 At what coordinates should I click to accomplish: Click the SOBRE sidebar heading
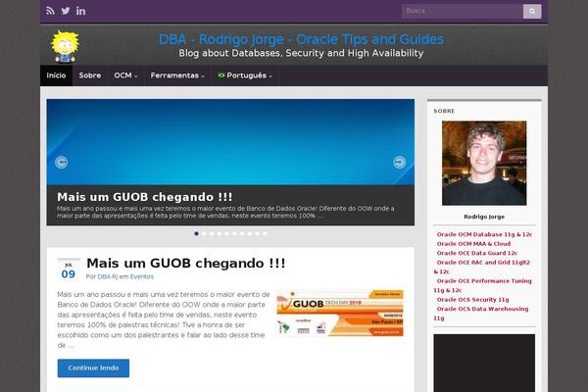[444, 111]
